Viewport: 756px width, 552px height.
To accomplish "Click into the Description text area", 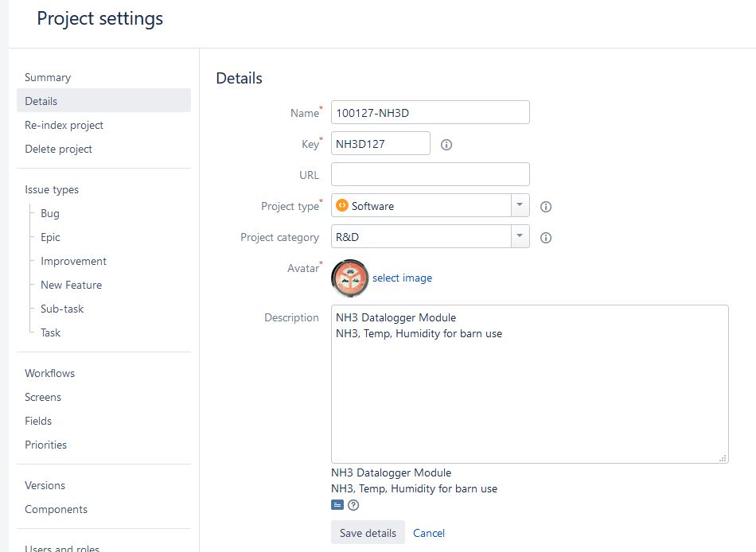I will pyautogui.click(x=529, y=384).
